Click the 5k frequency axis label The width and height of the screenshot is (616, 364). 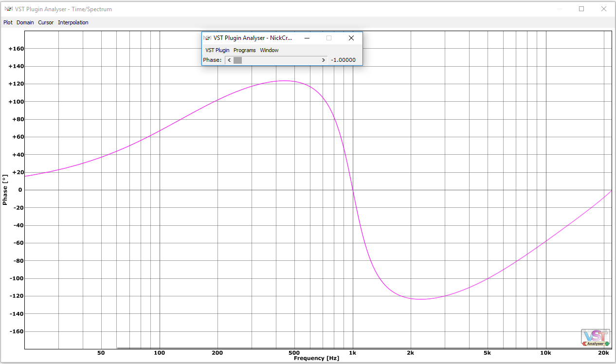488,353
